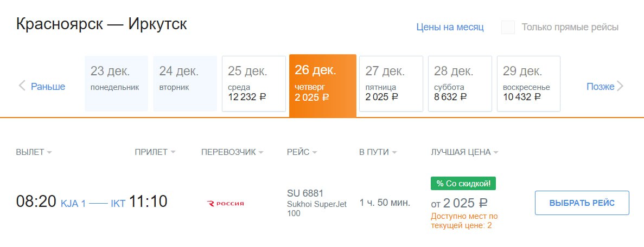
Task: Click the IKT arrival airport link
Action: pos(118,204)
